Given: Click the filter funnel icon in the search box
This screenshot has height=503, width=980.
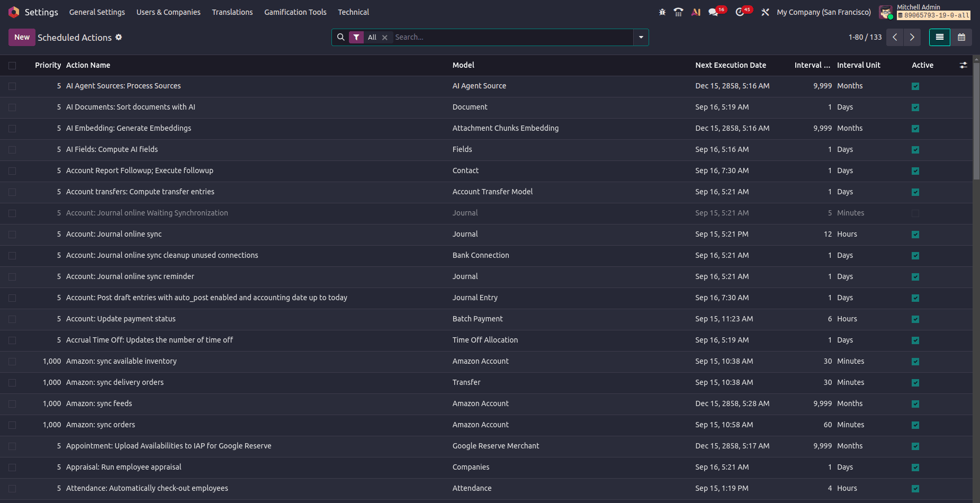Looking at the screenshot, I should click(356, 37).
